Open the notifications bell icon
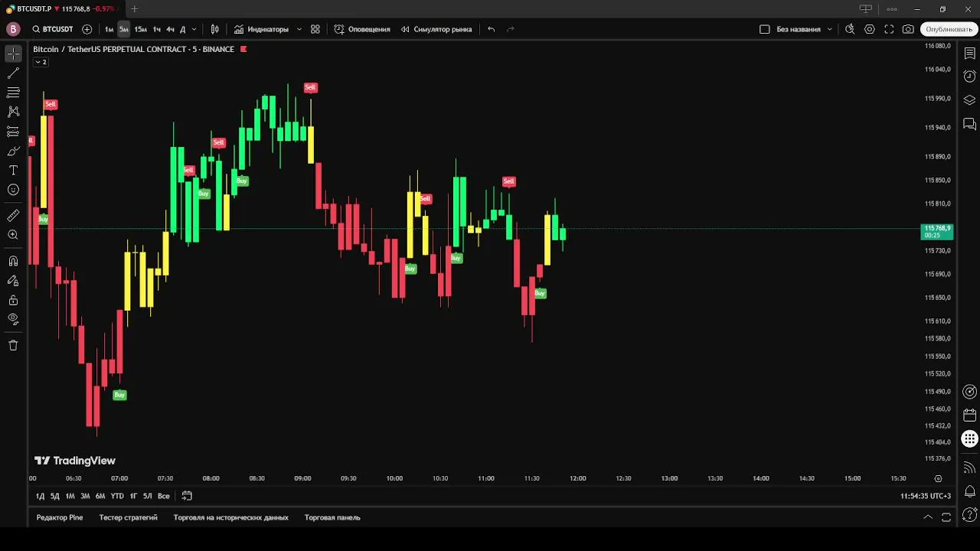Screen dimensions: 980x551 pos(969,491)
